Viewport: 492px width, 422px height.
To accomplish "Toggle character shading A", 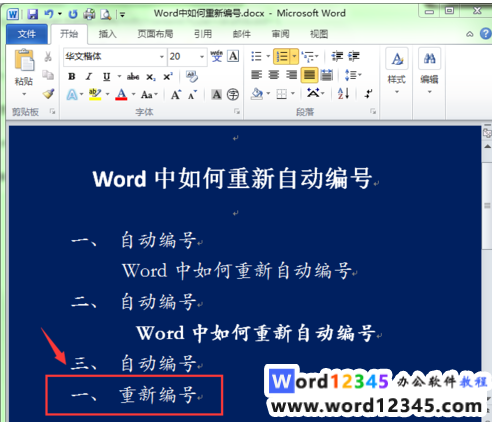I will pos(216,95).
